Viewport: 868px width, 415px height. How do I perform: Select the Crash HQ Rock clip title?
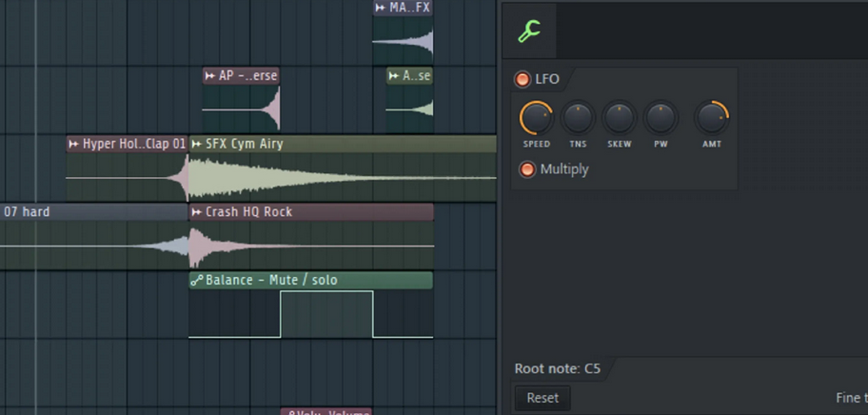[248, 212]
